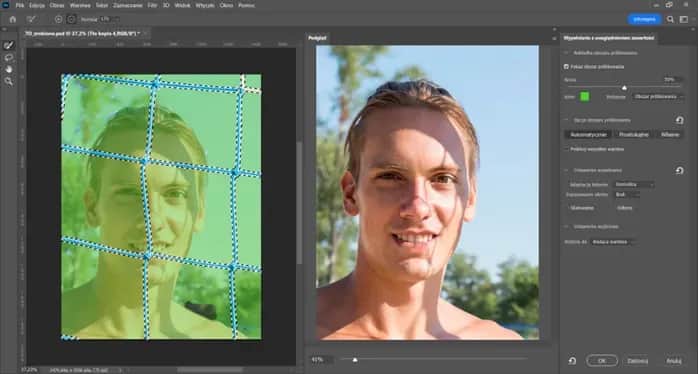Choose the Automatyczne sampling option
This screenshot has height=374, width=698.
[588, 134]
